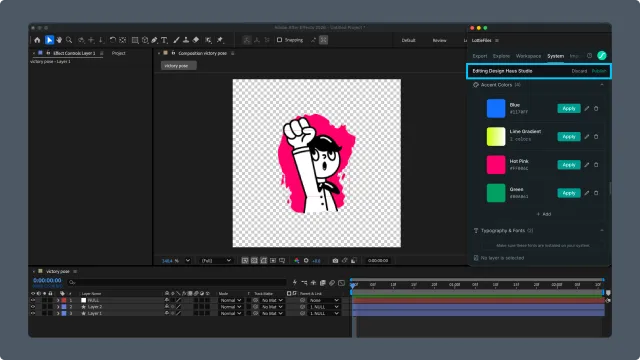This screenshot has width=640, height=360.
Task: Select the System tab in LottieFiles
Action: (x=556, y=56)
